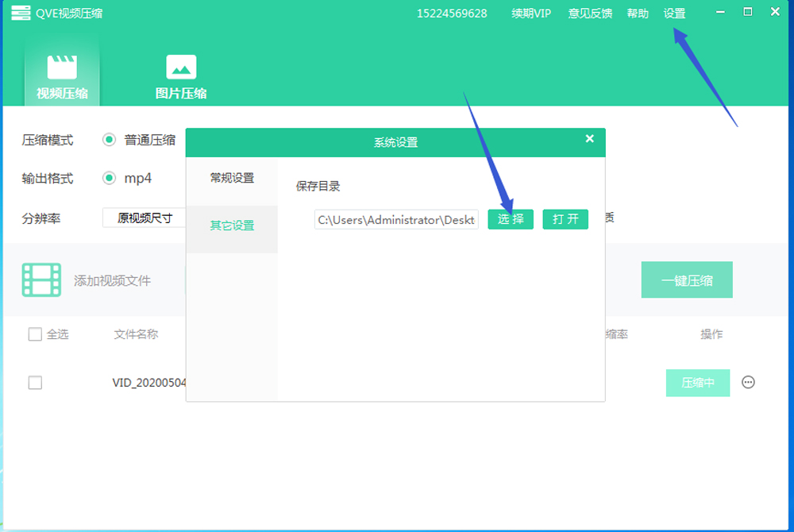Open the three-dot more options icon
Screen dimensions: 794x532
click(748, 383)
